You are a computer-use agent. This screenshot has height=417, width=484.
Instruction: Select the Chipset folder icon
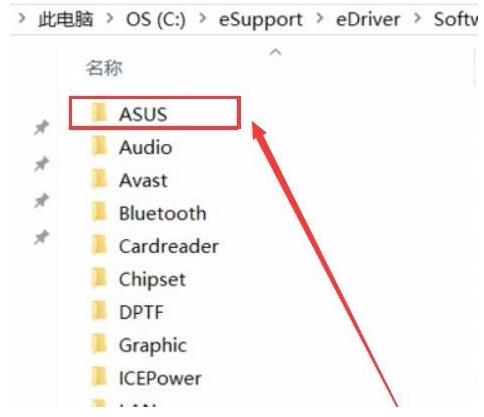(99, 278)
